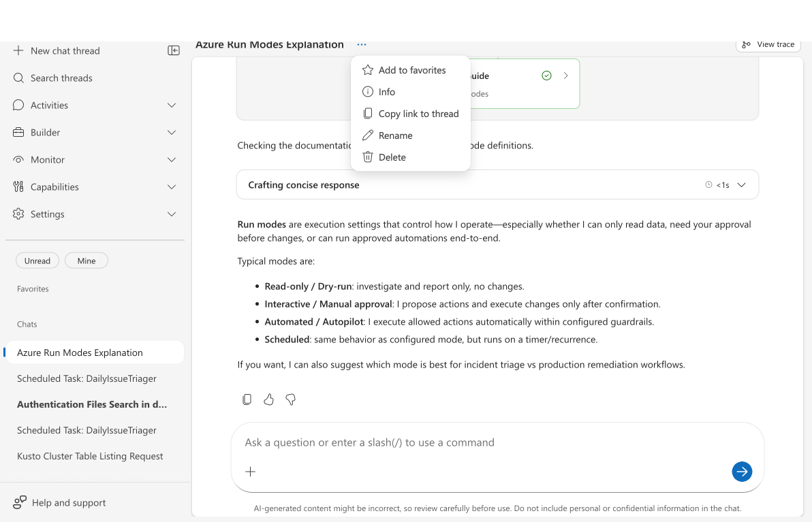Click the copy link clipboard icon in menu
812x522 pixels.
pos(368,113)
